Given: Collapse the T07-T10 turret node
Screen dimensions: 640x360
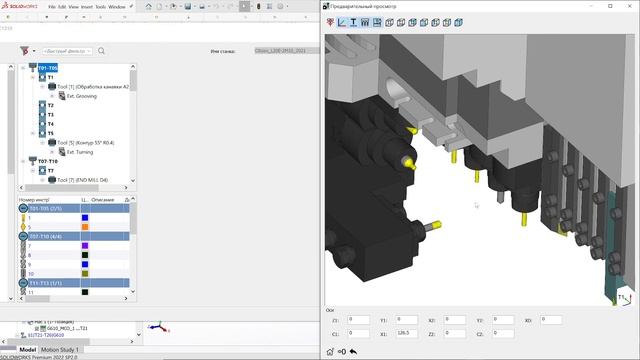Looking at the screenshot, I should pos(23,161).
